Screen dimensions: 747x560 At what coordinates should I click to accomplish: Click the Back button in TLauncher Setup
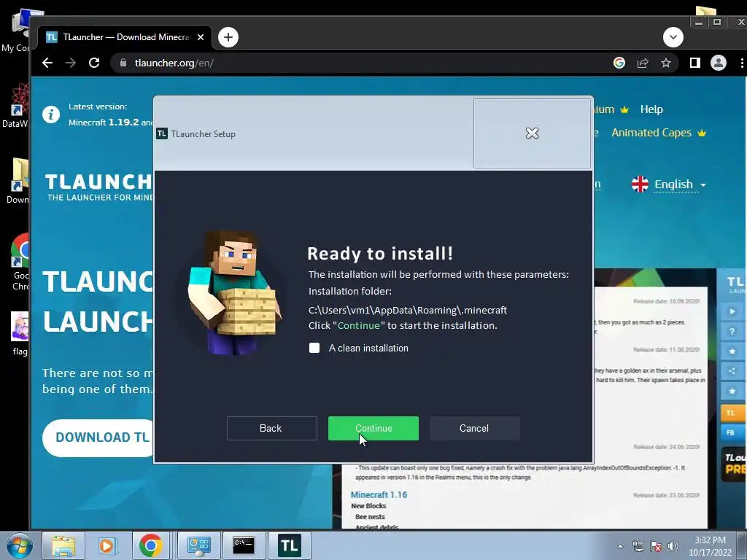click(x=271, y=428)
